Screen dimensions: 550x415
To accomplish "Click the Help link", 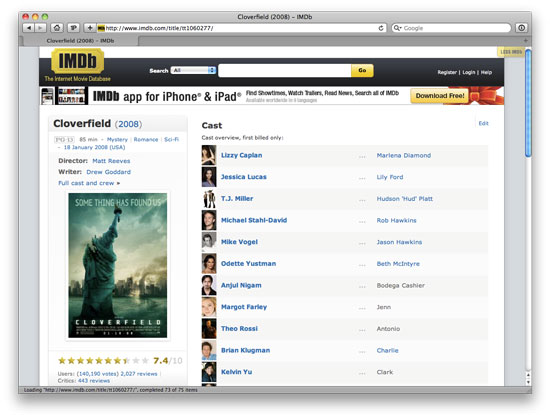I will click(486, 72).
